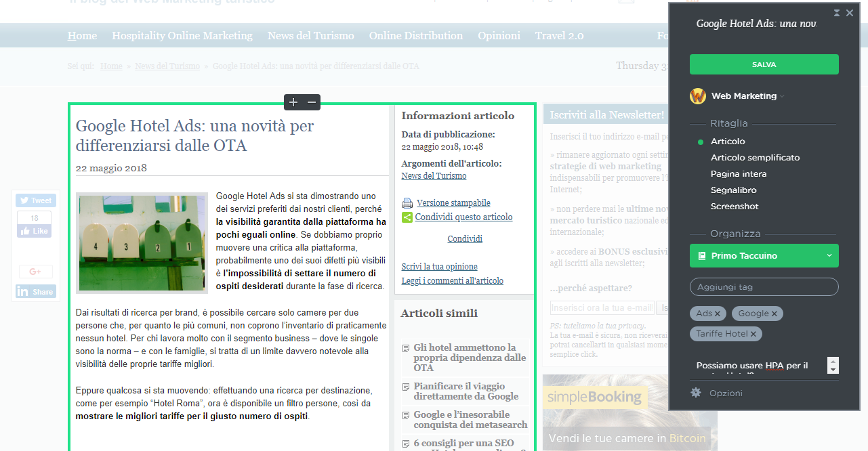Click the Aggiungi tag input field
The width and height of the screenshot is (868, 451).
click(x=764, y=287)
